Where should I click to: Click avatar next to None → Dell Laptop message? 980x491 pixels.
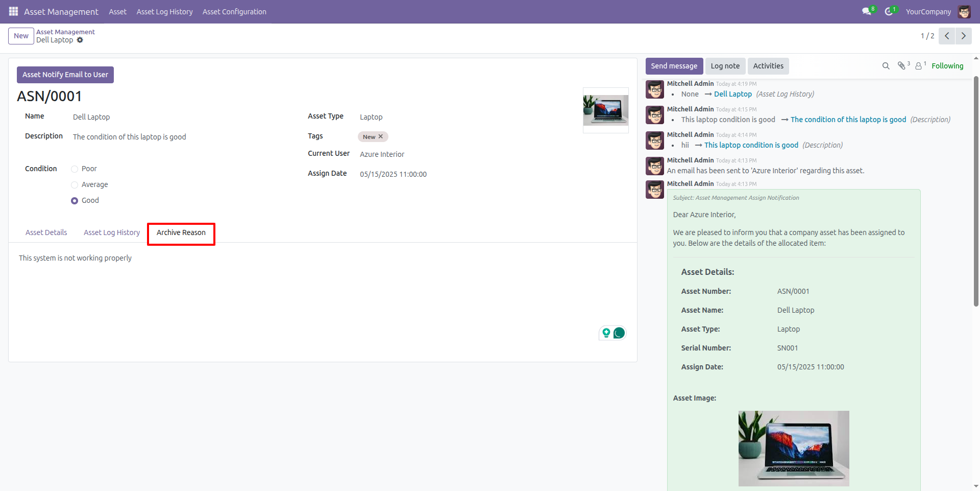(x=655, y=89)
